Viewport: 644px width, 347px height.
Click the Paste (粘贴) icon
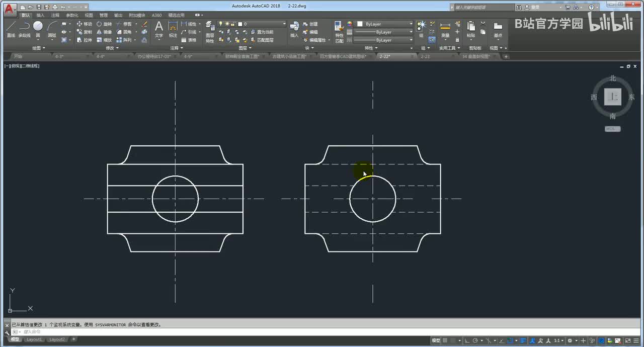[471, 29]
